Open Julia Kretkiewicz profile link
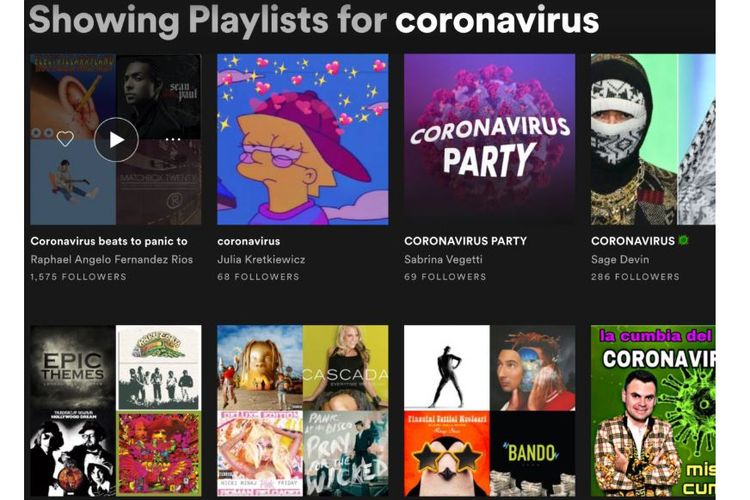The width and height of the screenshot is (750, 500). (261, 259)
